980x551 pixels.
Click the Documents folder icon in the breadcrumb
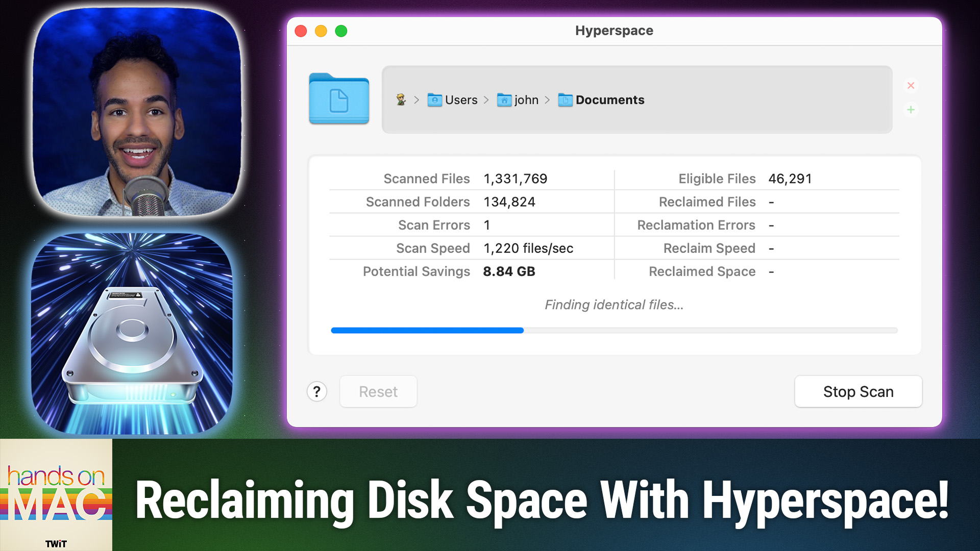[564, 100]
